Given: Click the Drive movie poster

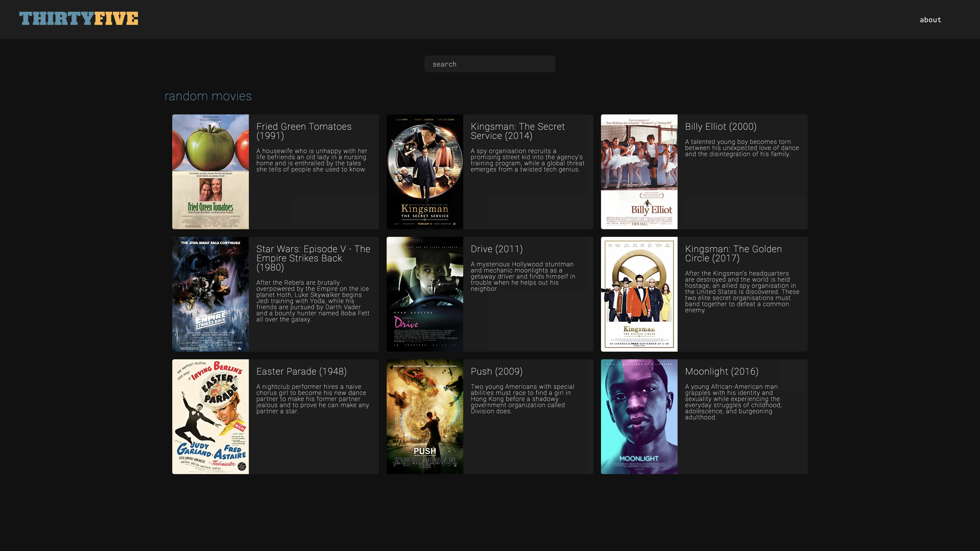Looking at the screenshot, I should pyautogui.click(x=425, y=294).
